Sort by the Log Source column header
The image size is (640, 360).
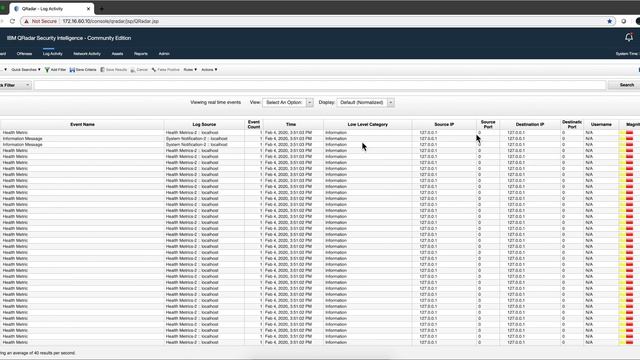click(204, 124)
